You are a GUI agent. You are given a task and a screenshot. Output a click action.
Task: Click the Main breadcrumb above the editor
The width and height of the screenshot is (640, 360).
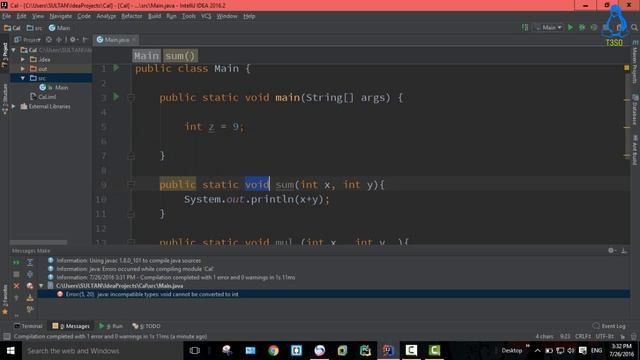146,56
